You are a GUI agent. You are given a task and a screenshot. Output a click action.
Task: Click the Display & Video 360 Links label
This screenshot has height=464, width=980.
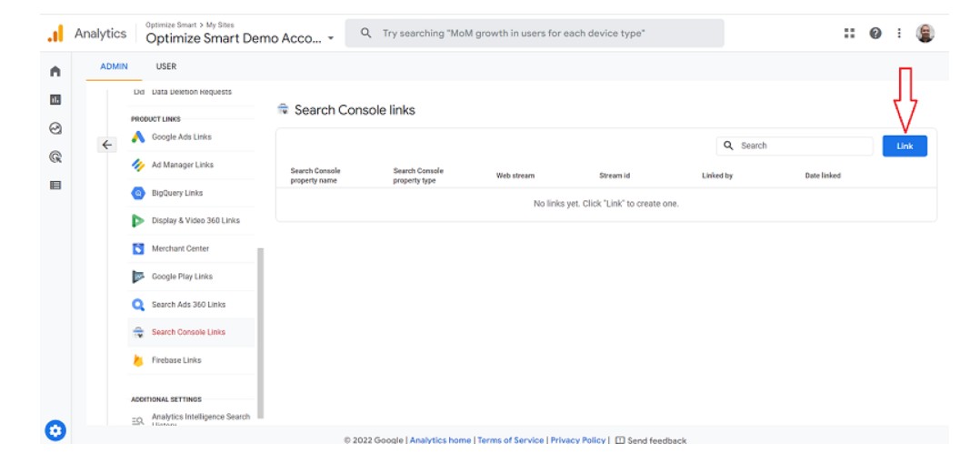click(x=195, y=221)
